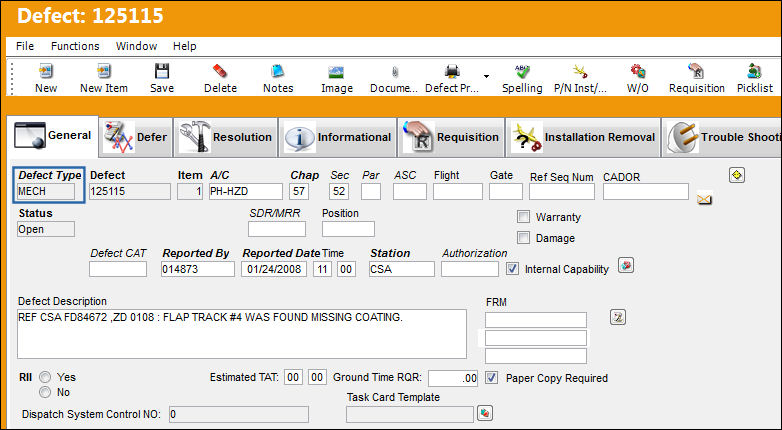Click the first FRM input field
Image resolution: width=782 pixels, height=430 pixels.
pyautogui.click(x=536, y=320)
